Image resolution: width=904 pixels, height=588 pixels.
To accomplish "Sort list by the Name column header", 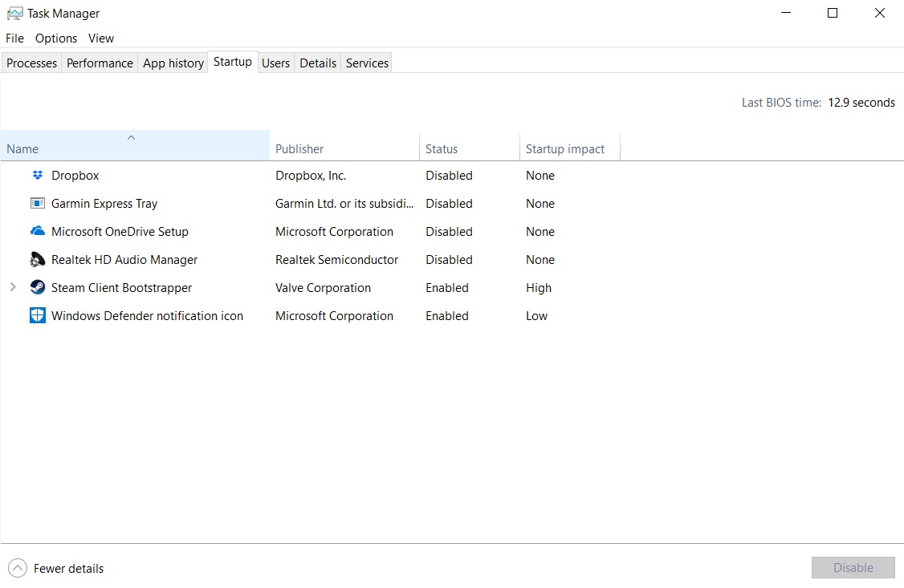I will point(136,145).
